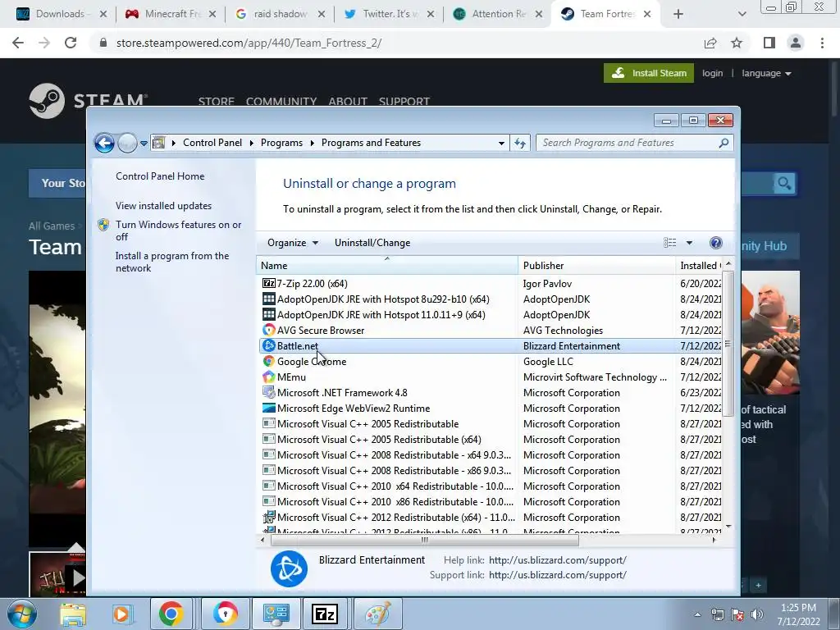
Task: Sort list by the Publisher column header
Action: click(597, 265)
